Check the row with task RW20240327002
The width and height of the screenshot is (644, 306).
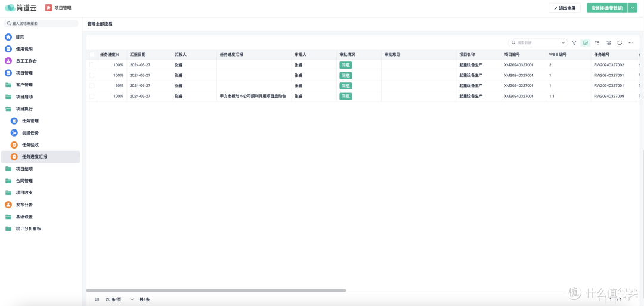[x=92, y=65]
